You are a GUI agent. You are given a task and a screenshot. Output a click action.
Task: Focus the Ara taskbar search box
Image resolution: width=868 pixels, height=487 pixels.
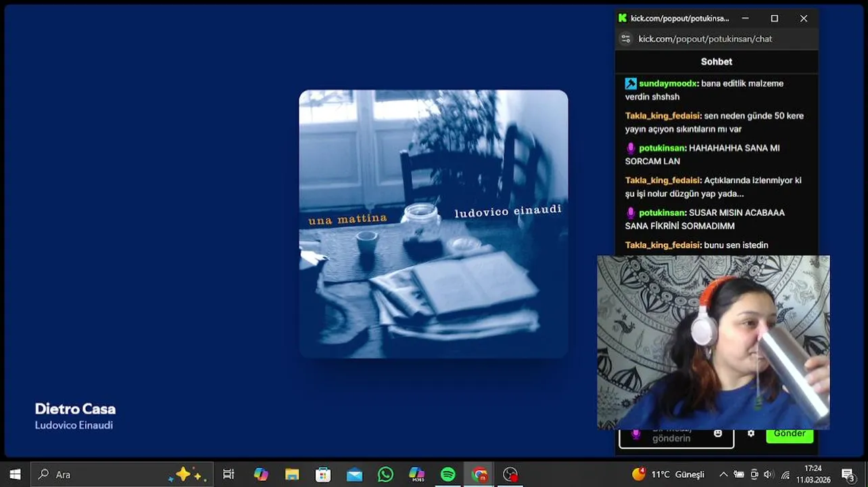(122, 474)
